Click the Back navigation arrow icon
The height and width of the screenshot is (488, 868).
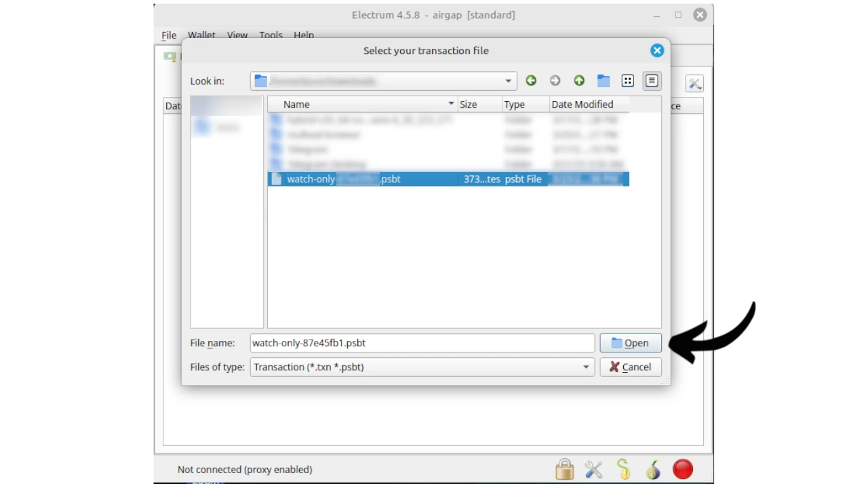[531, 81]
